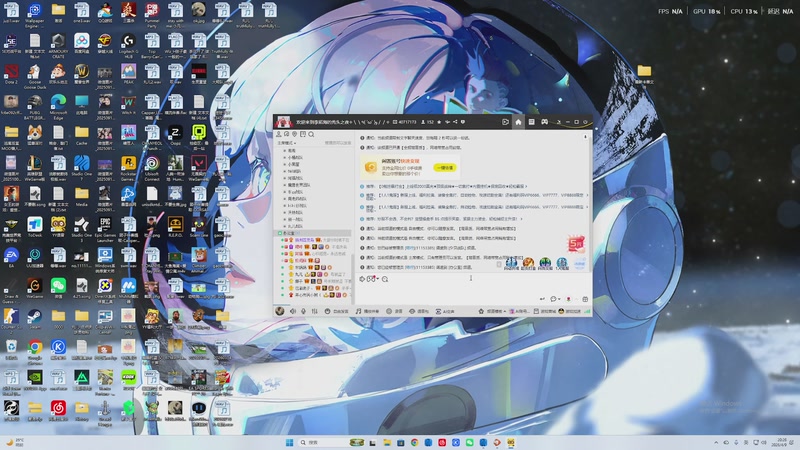Expand the first channel in the channel list
Screen dimensions: 800x450
click(285, 151)
